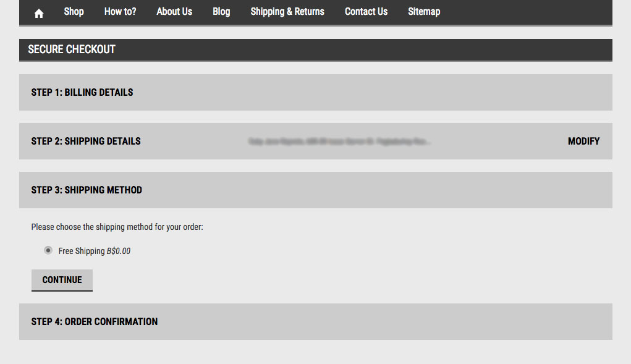Click Modify to edit shipping details
Viewport: 631px width, 364px height.
point(583,142)
